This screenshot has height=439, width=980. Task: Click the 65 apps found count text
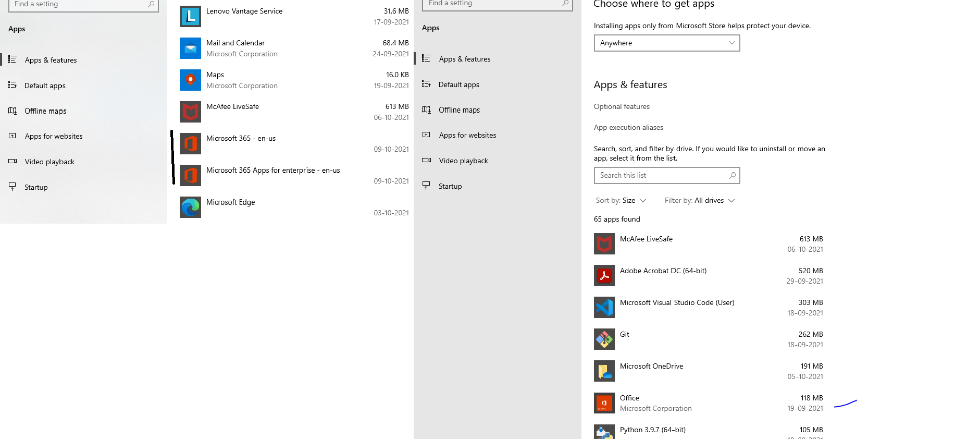[x=617, y=219]
